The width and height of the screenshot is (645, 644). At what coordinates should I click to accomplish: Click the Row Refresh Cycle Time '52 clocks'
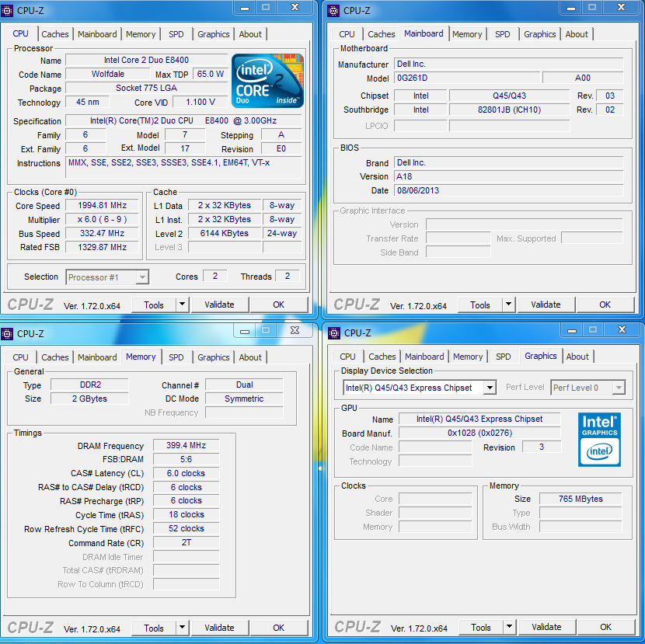click(187, 528)
